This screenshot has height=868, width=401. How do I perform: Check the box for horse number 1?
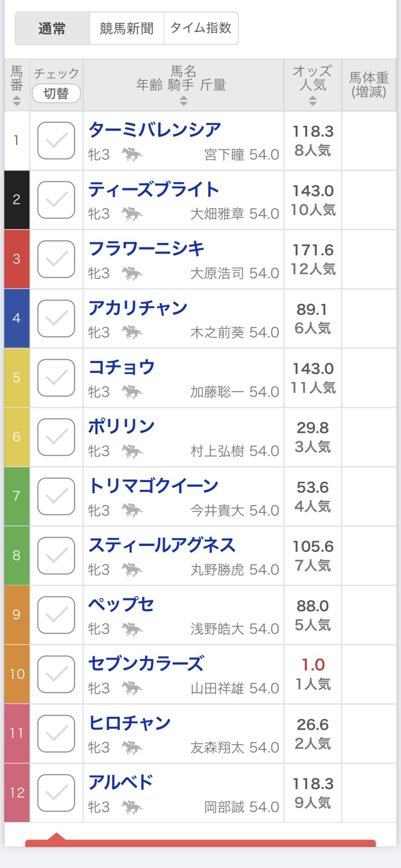pos(56,141)
